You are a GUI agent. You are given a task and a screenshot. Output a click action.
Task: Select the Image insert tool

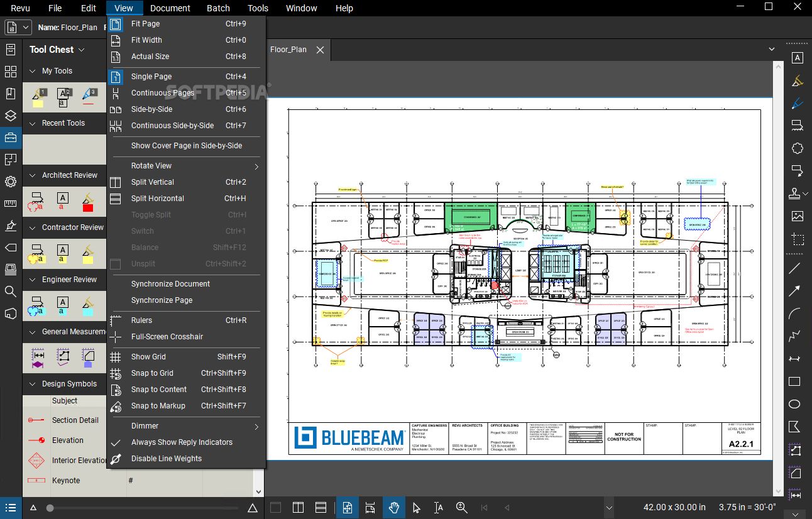[797, 216]
